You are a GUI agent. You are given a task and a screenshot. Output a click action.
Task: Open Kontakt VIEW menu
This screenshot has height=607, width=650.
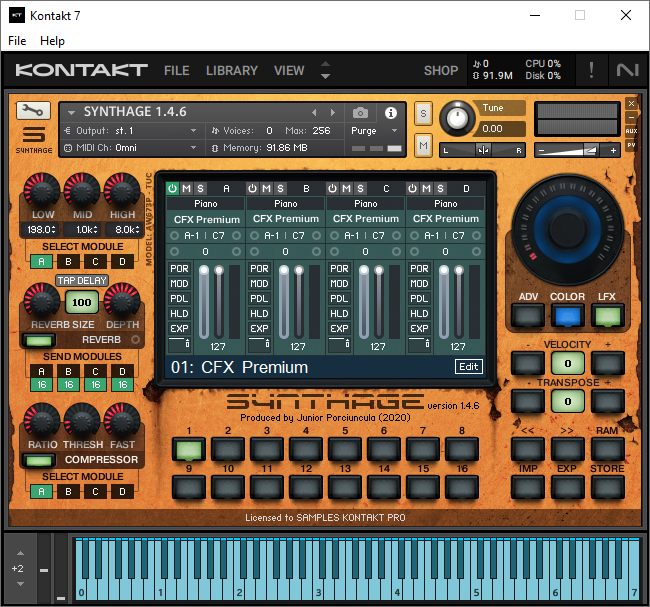click(x=289, y=70)
